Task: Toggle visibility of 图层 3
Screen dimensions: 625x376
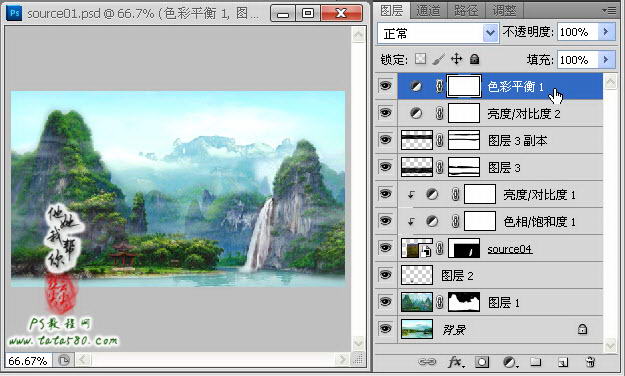Action: tap(385, 167)
